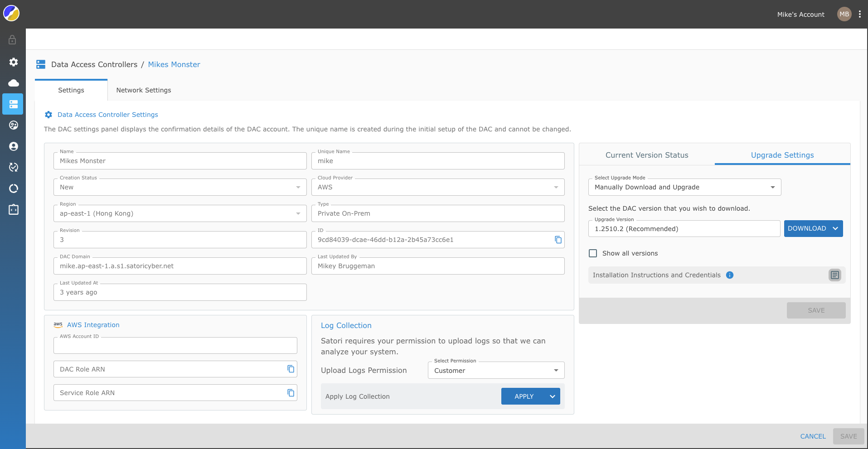The image size is (868, 449).
Task: Open the Installation Instructions document icon
Action: (x=835, y=275)
